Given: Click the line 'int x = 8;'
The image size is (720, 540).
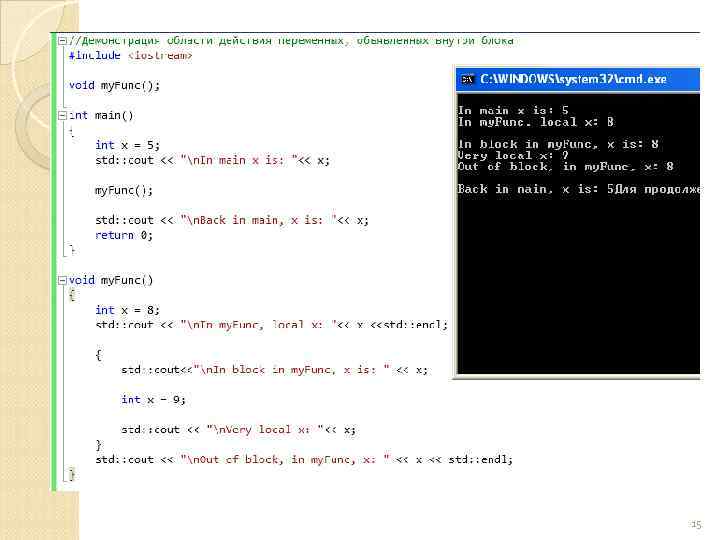Looking at the screenshot, I should tap(128, 310).
